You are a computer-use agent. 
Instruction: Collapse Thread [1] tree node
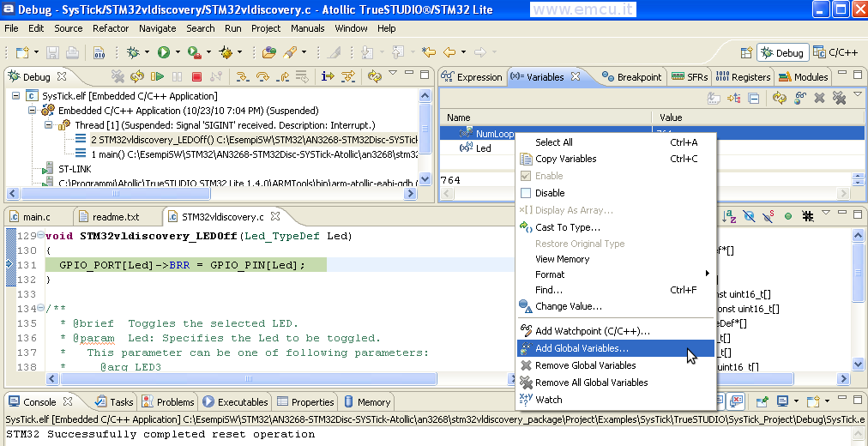48,125
